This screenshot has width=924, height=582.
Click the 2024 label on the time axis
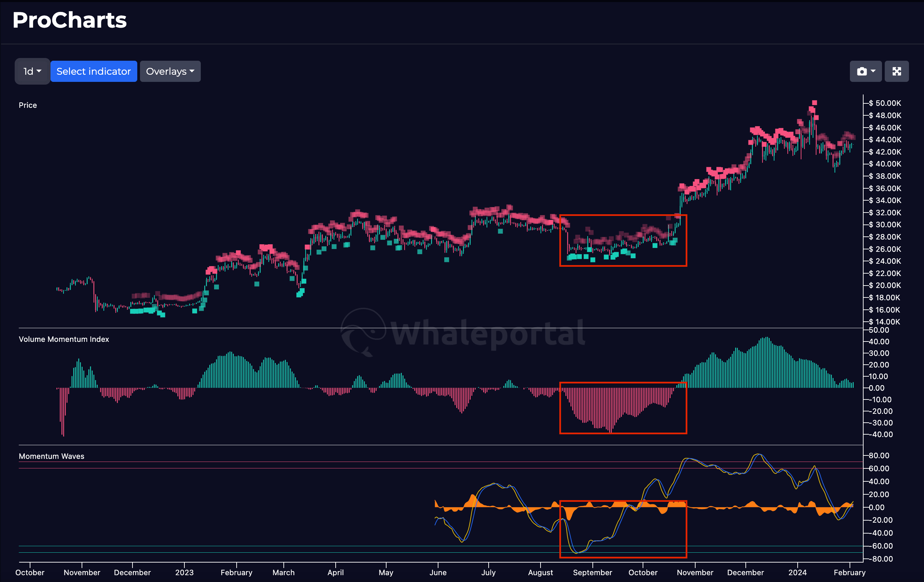(x=797, y=572)
